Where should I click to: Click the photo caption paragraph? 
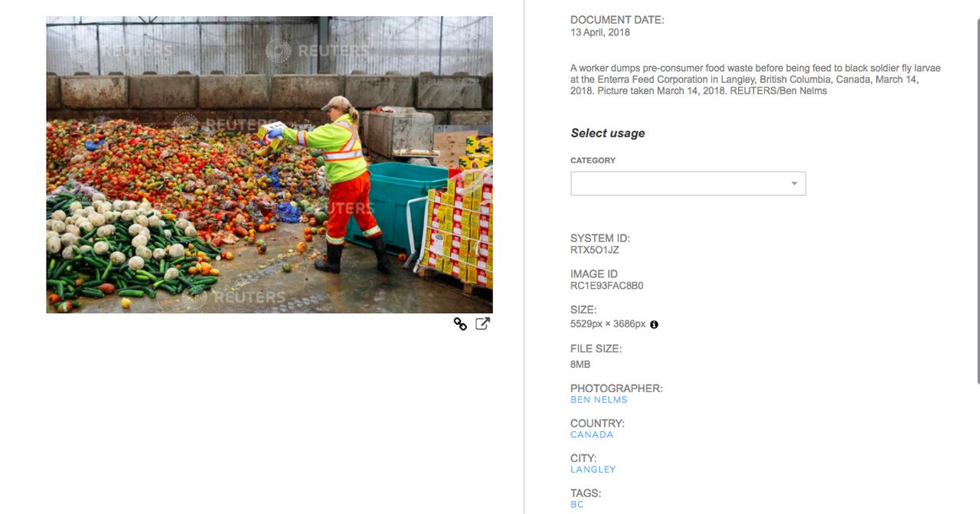click(x=755, y=80)
